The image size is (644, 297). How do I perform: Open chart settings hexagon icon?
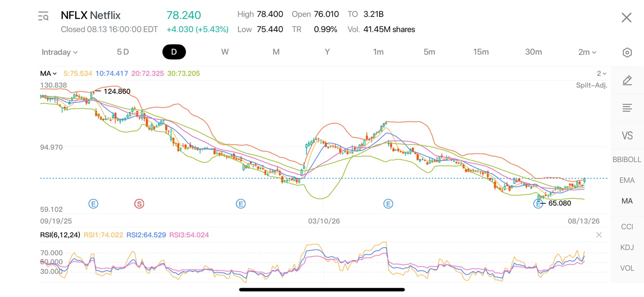[x=627, y=52]
